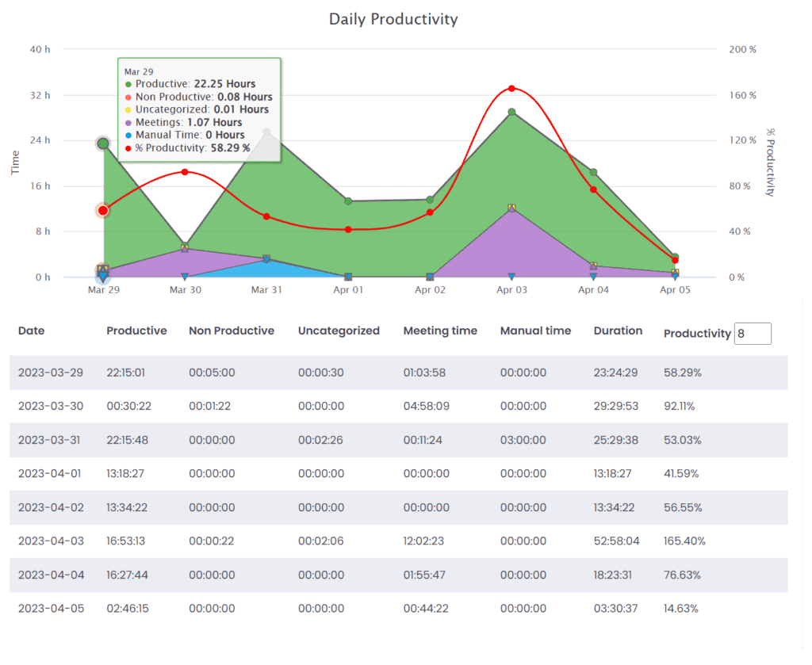Click the 165.40% productivity value

(x=684, y=541)
